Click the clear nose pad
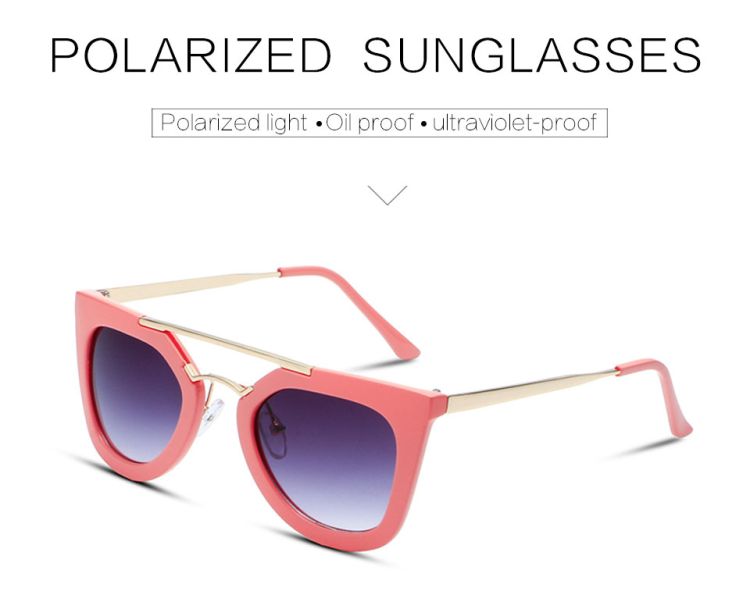Screen dimensions: 750x609 (x=211, y=414)
